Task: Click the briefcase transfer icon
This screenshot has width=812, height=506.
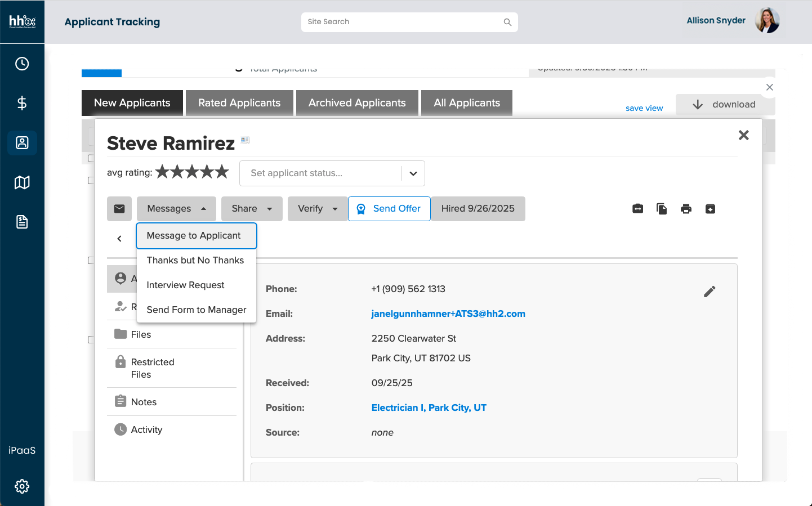Action: pyautogui.click(x=637, y=209)
